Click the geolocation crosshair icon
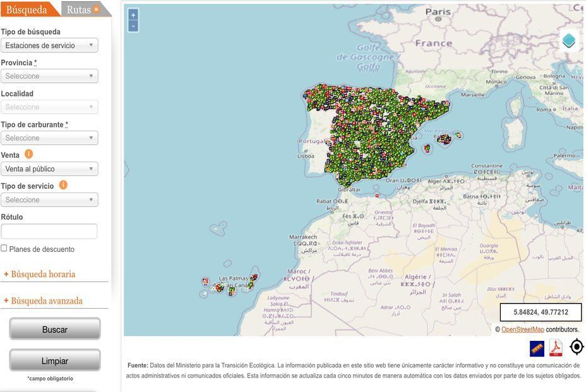This screenshot has width=586, height=392. click(577, 347)
